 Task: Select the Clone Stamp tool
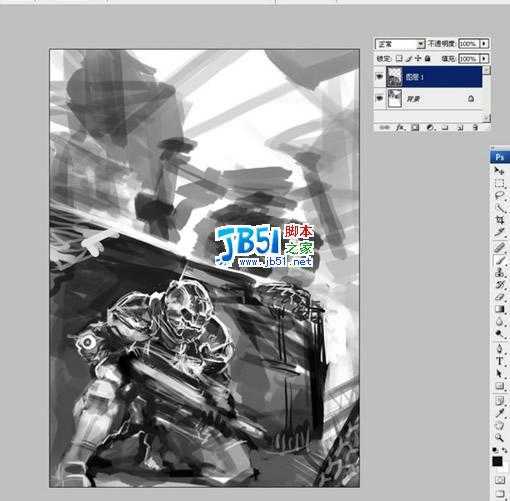[499, 272]
